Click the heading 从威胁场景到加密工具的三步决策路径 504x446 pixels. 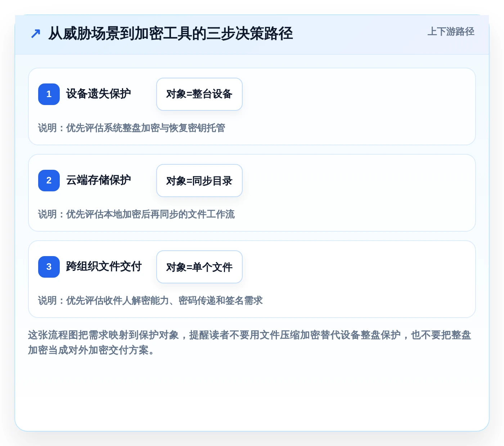(170, 34)
